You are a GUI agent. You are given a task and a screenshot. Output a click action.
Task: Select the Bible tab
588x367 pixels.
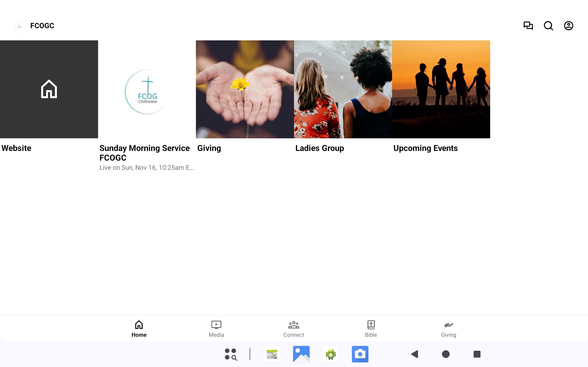pyautogui.click(x=371, y=329)
